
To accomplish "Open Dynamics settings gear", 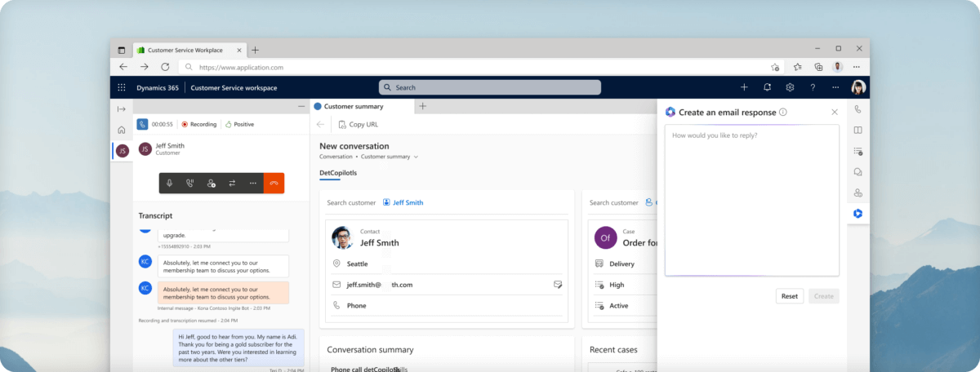I will (x=790, y=87).
